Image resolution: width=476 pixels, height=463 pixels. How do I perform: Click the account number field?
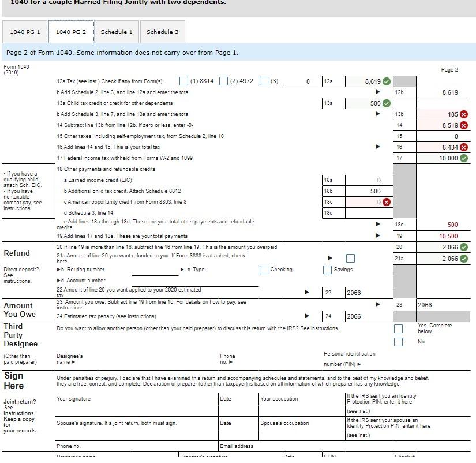(x=195, y=281)
